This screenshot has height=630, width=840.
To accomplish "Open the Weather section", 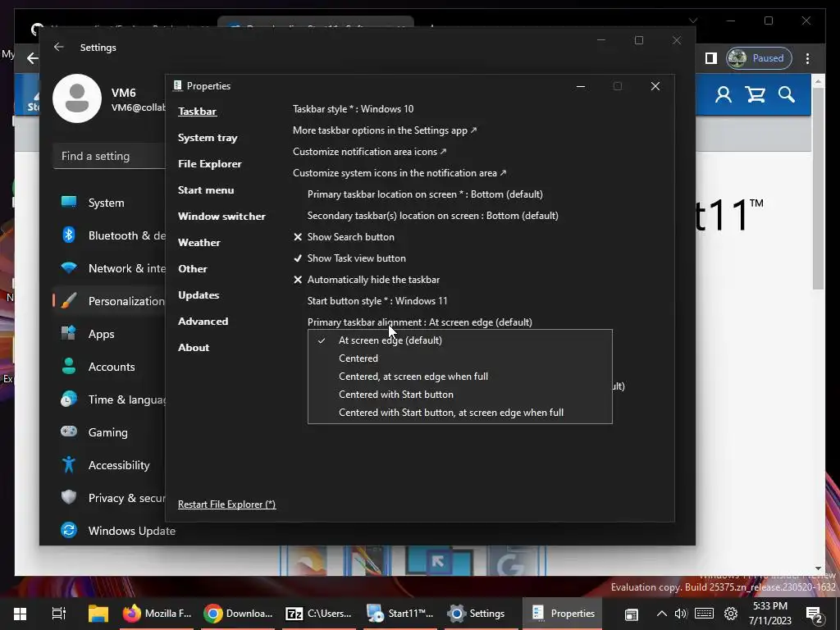I will click(x=199, y=243).
